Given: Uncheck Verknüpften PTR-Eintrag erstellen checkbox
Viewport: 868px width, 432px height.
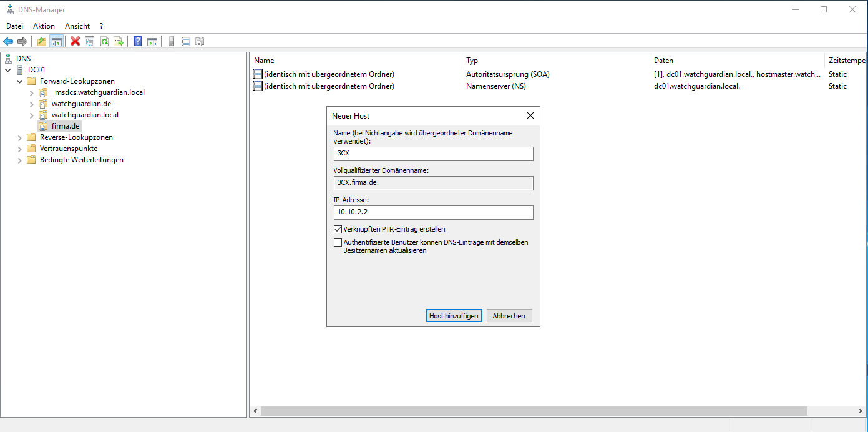Looking at the screenshot, I should coord(338,229).
